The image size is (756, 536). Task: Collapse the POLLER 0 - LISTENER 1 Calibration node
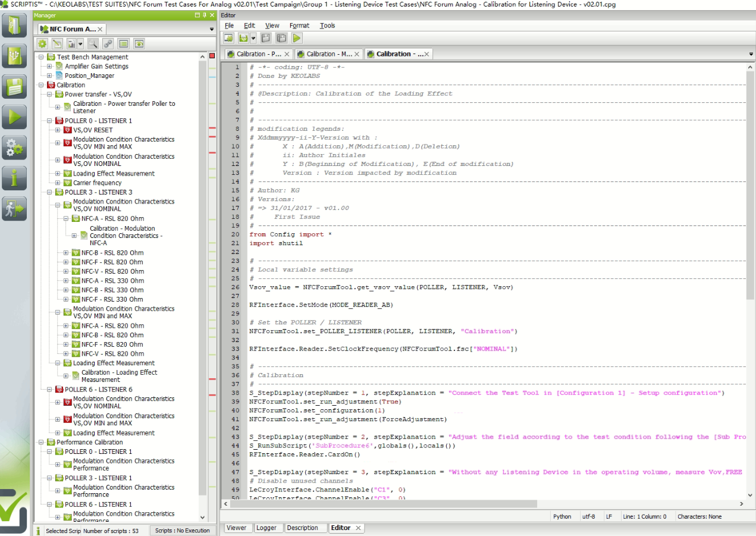tap(49, 121)
